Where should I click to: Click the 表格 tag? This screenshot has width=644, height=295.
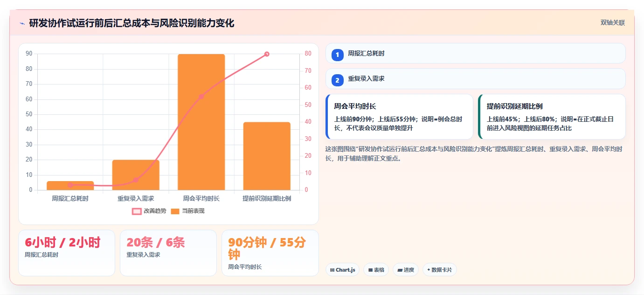(x=376, y=270)
